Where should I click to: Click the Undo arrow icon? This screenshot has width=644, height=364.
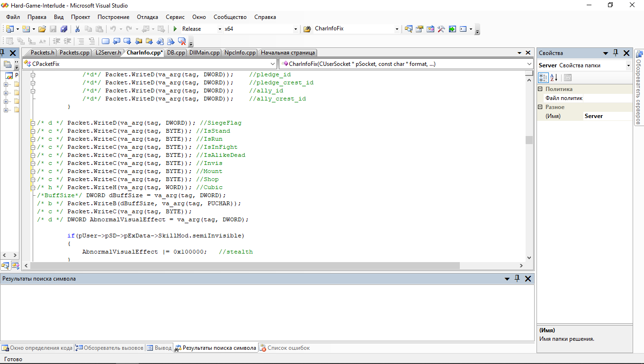(x=113, y=29)
